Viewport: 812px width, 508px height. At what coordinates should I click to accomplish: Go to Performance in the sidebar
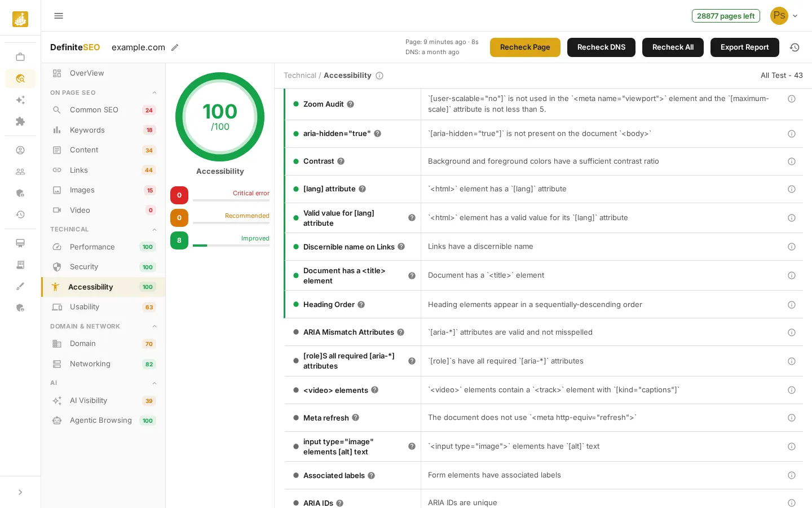(x=103, y=247)
